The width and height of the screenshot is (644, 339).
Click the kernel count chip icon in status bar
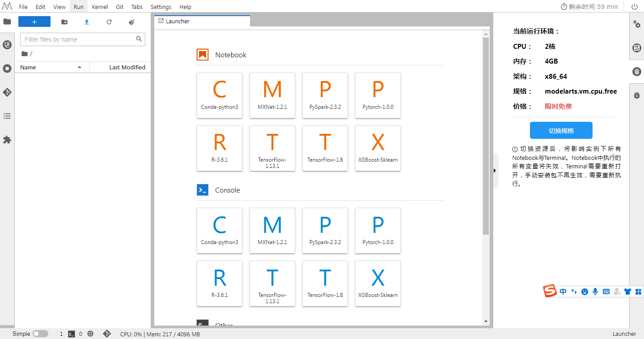pyautogui.click(x=90, y=334)
